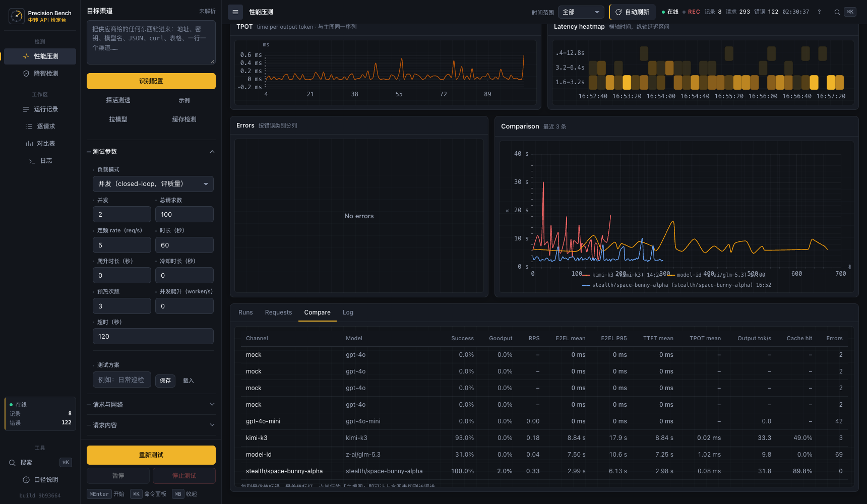Click the ⌘K badge next to 搜索
This screenshot has height=504, width=867.
(66, 462)
